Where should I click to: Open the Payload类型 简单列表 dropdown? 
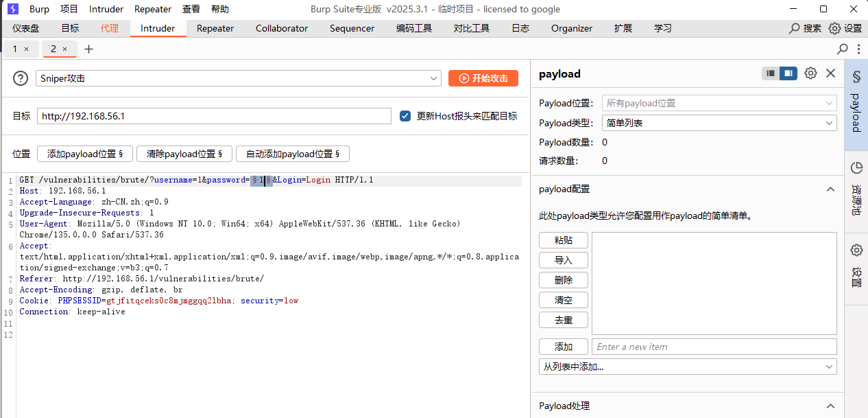coord(719,123)
